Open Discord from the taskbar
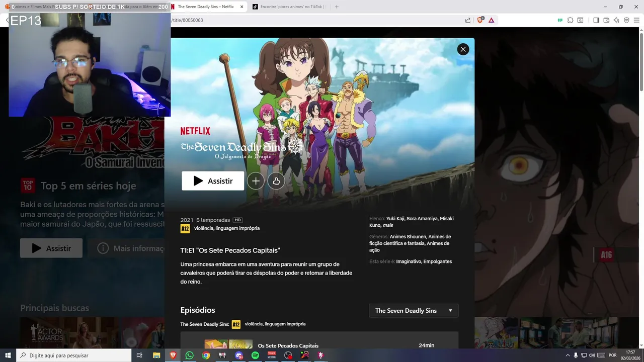This screenshot has height=362, width=644. pos(238,355)
